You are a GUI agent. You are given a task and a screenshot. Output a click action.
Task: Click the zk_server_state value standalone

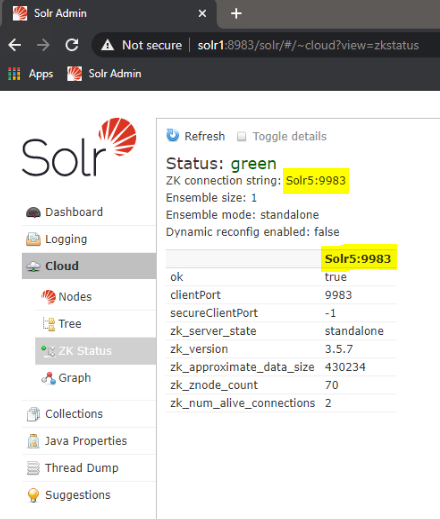point(354,331)
